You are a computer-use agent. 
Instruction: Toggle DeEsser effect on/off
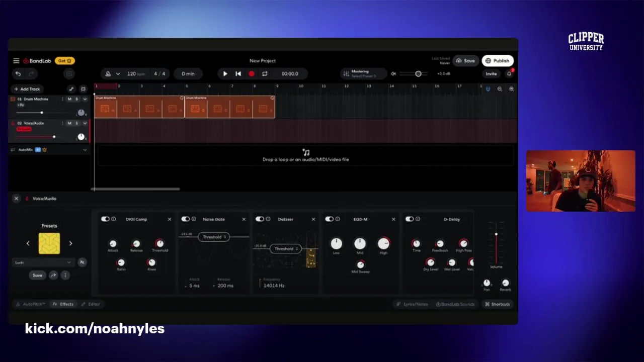coord(260,219)
